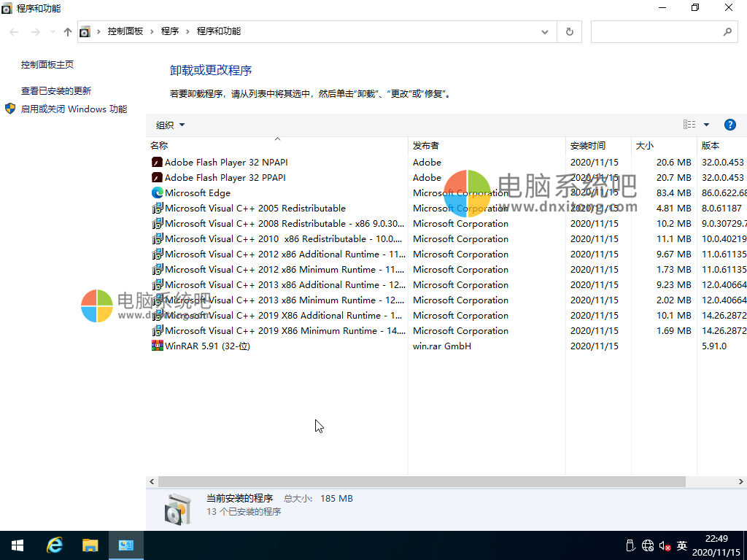
Task: Click the refresh icon in the address bar
Action: (569, 32)
